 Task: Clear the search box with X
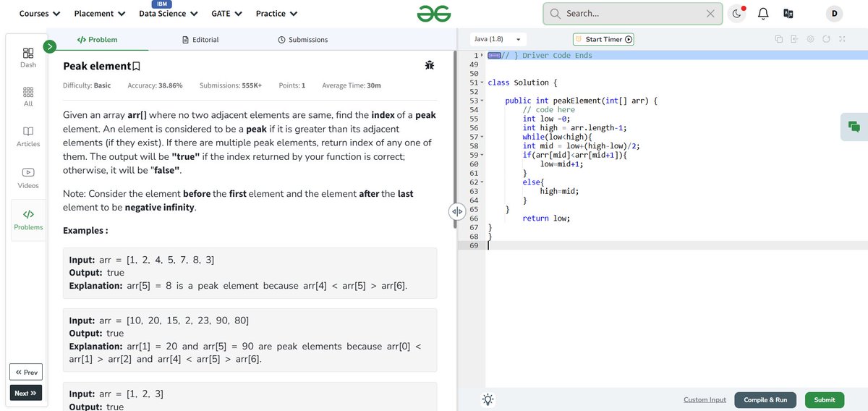(x=710, y=13)
